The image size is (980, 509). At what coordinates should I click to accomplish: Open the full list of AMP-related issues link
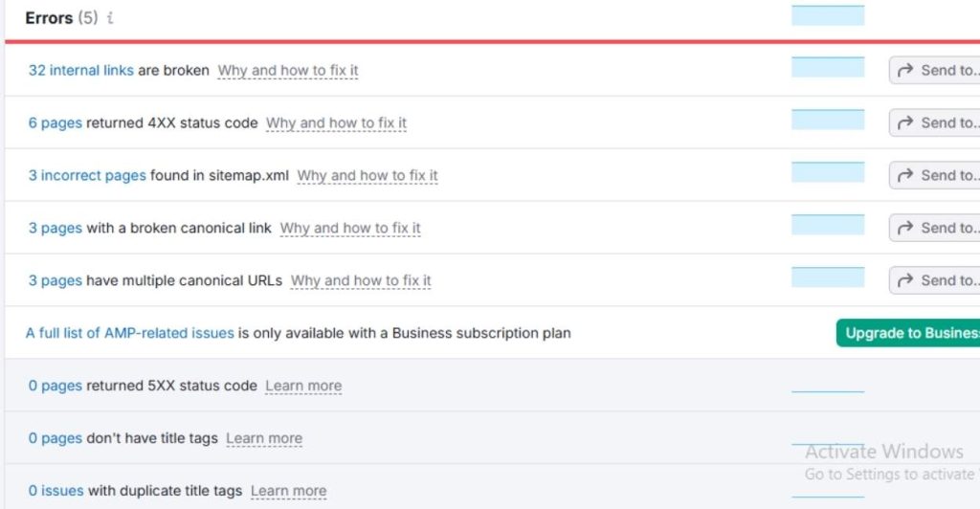click(129, 333)
